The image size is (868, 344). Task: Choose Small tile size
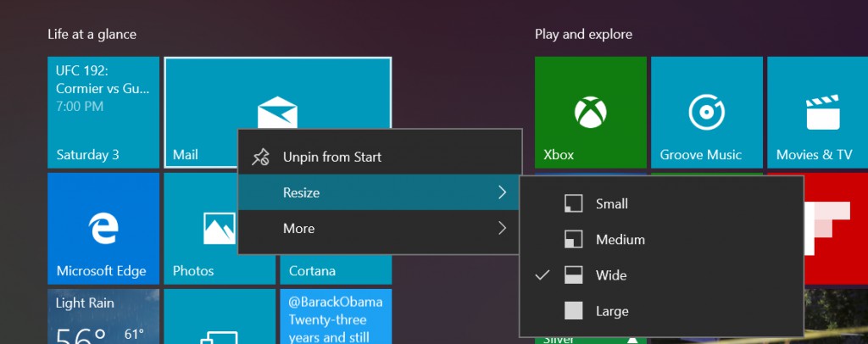pyautogui.click(x=661, y=203)
